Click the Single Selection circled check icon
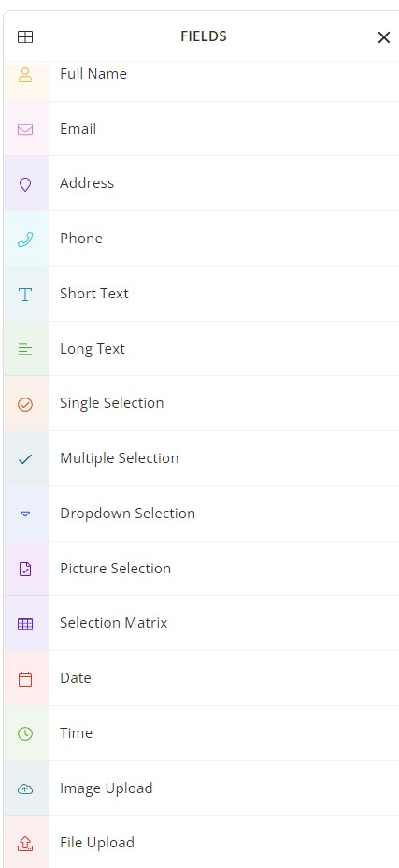The image size is (399, 868). pyautogui.click(x=25, y=404)
